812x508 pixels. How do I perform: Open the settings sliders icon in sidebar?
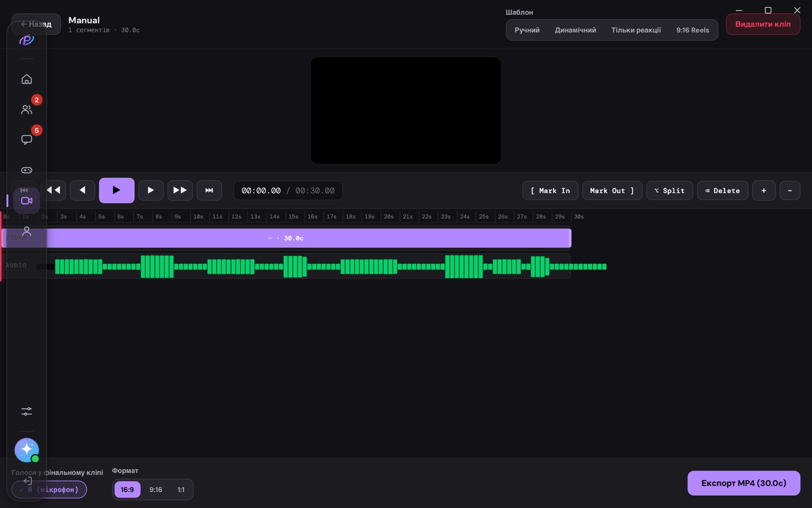coord(26,411)
